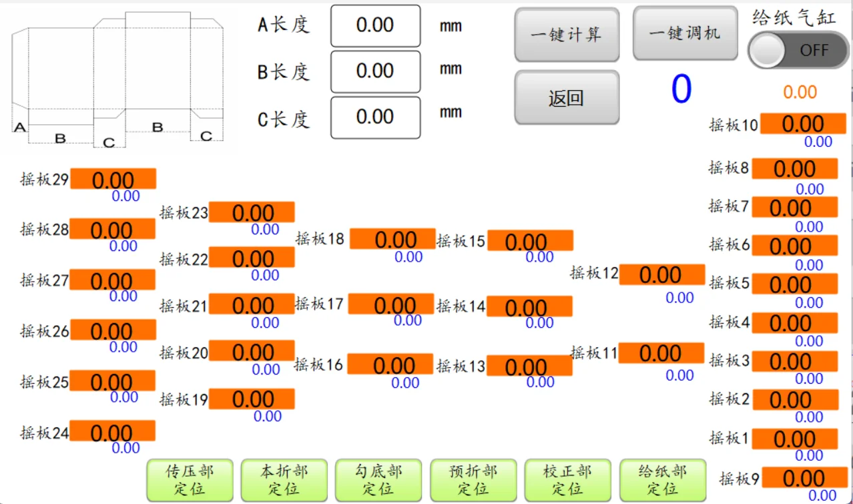Image resolution: width=853 pixels, height=504 pixels.
Task: Toggle the 给纸气缸 OFF switch
Action: coord(798,50)
